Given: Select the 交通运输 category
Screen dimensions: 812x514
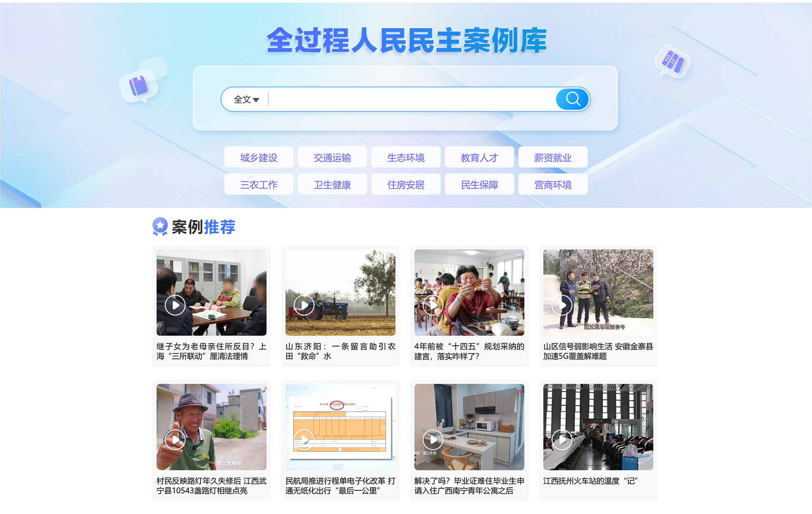Looking at the screenshot, I should tap(332, 158).
